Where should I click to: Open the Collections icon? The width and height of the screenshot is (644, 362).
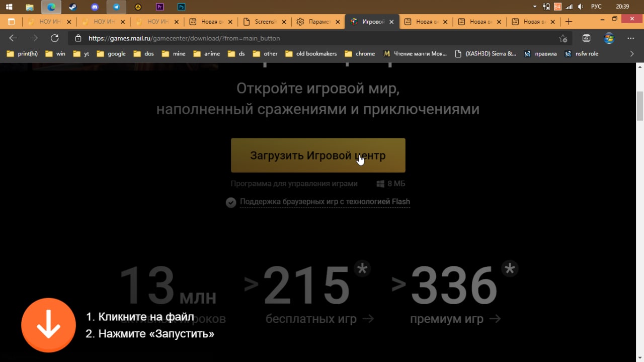586,38
